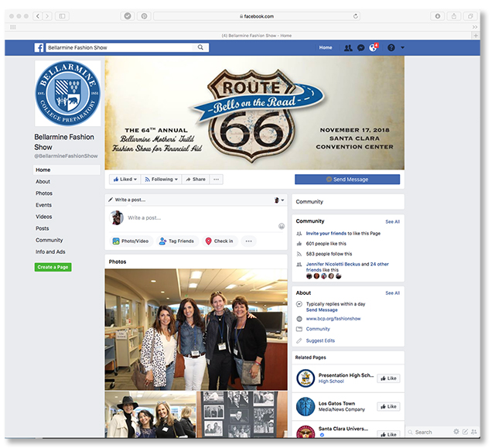Click Invite your friends link
This screenshot has width=495, height=448.
[326, 234]
